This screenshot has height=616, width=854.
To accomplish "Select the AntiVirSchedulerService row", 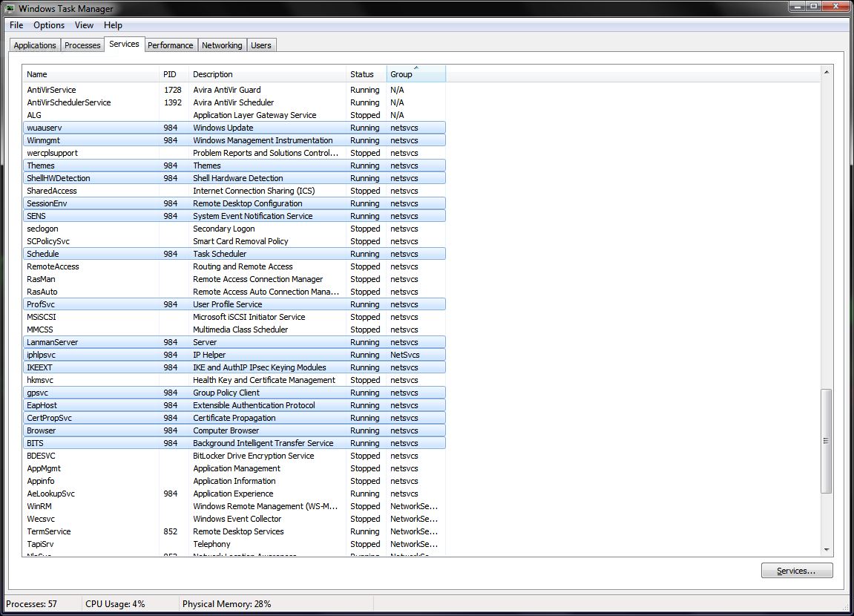I will pyautogui.click(x=234, y=102).
